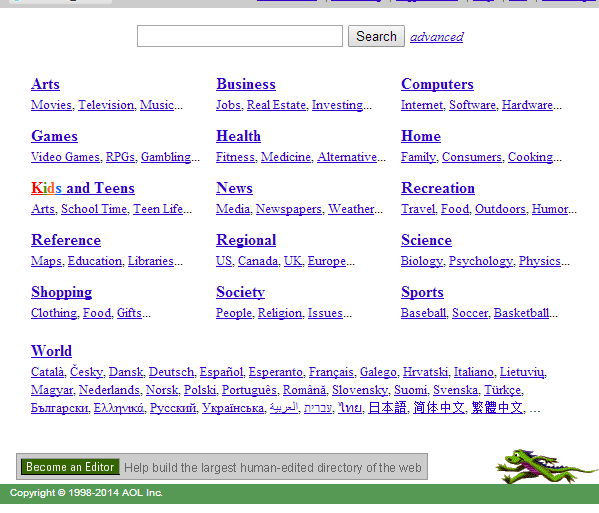Open Real Estate subcategory
599x513 pixels.
point(277,105)
